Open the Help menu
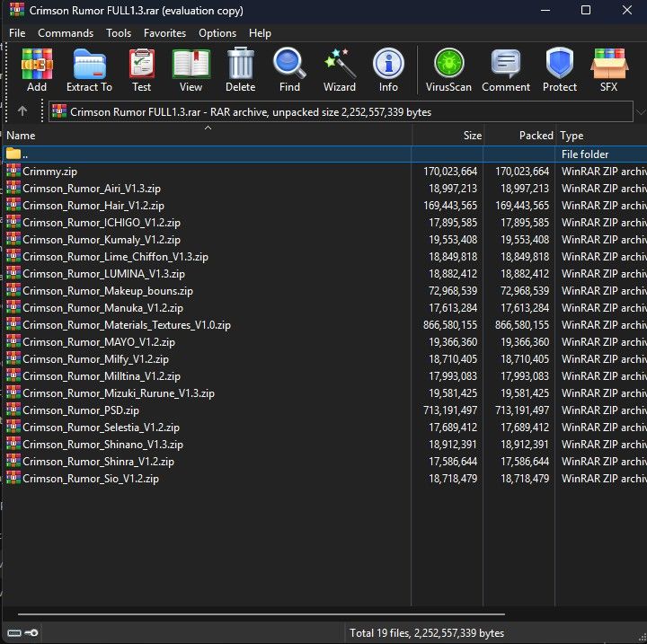This screenshot has width=647, height=644. [x=260, y=33]
